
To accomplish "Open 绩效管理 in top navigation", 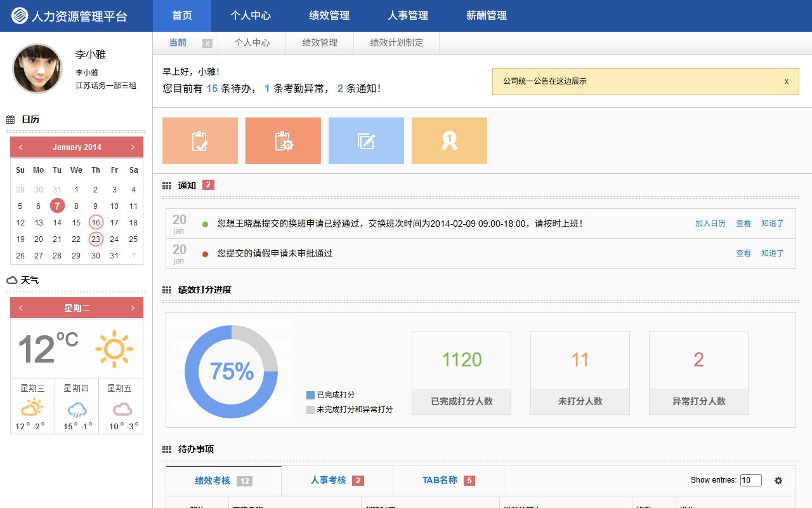I will (329, 16).
